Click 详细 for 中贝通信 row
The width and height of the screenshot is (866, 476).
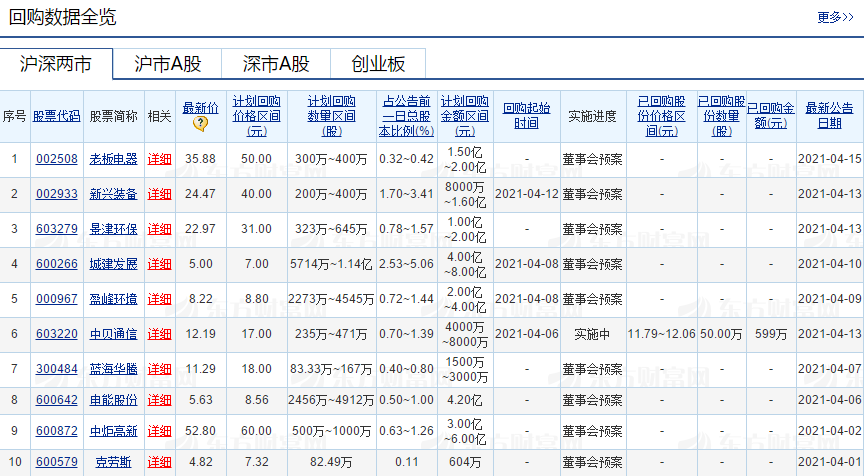click(x=160, y=334)
